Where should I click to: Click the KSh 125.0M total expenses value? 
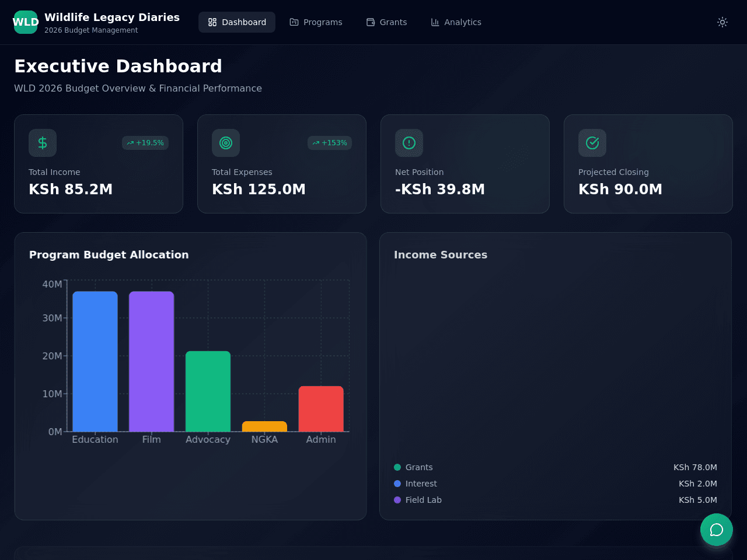pyautogui.click(x=259, y=189)
